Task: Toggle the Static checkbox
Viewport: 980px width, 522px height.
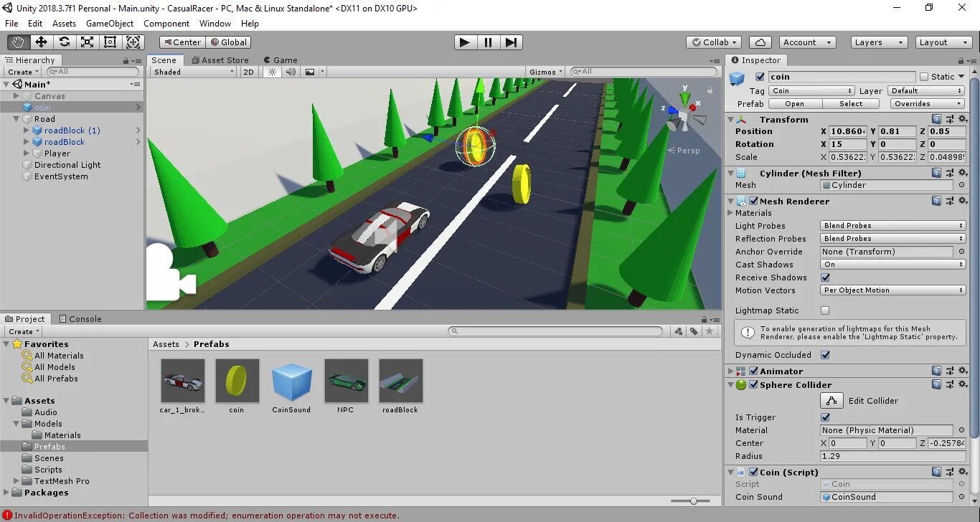Action: pyautogui.click(x=924, y=77)
